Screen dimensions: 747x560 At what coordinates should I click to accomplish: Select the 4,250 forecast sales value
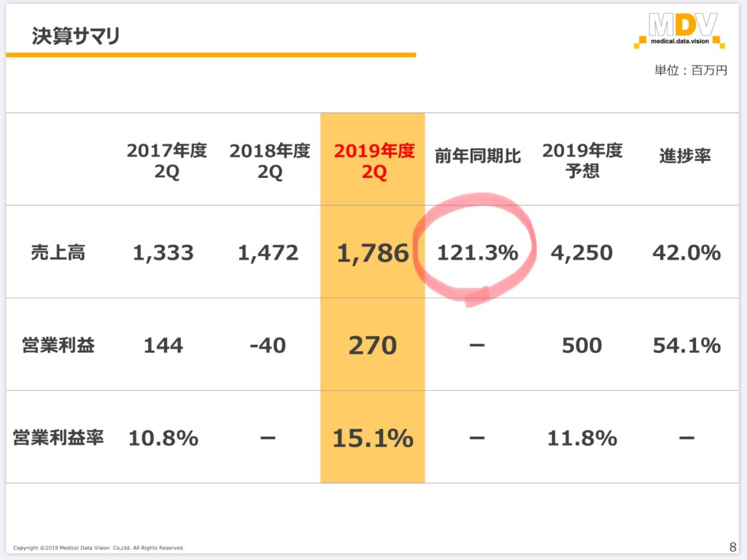click(x=581, y=253)
